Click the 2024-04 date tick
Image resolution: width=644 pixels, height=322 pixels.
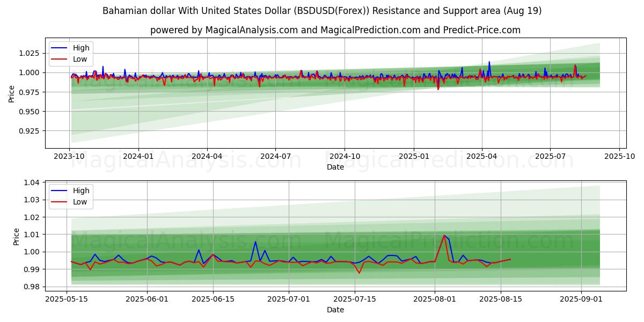[x=207, y=157]
